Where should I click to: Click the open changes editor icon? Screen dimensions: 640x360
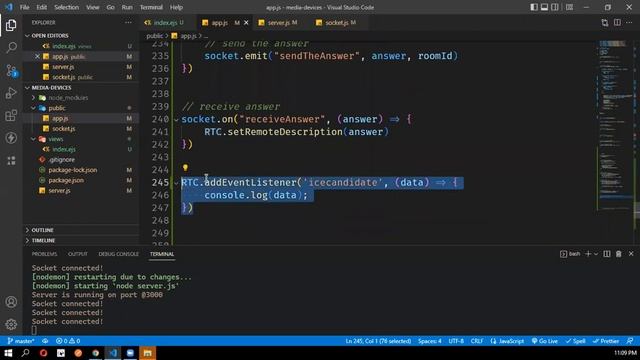click(x=604, y=22)
